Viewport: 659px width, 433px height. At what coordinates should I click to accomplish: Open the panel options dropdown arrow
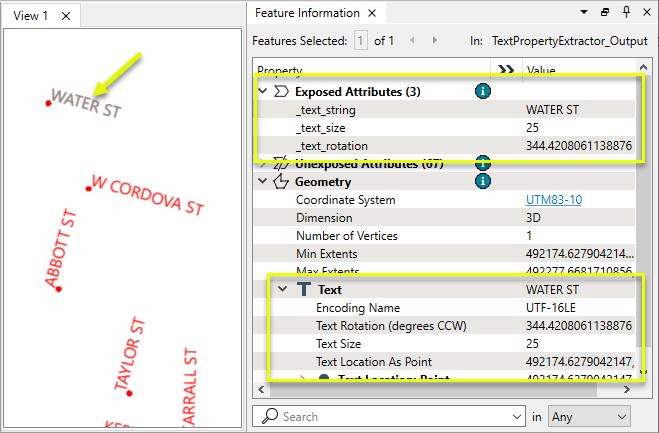pos(585,13)
